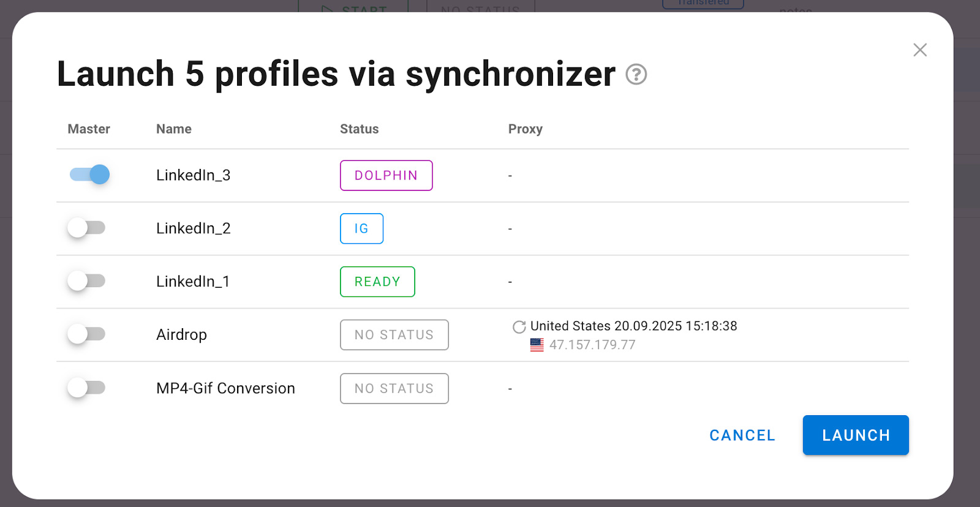Toggle master switch for MP4-Gif Conversion
The image size is (980, 507).
[x=86, y=388]
